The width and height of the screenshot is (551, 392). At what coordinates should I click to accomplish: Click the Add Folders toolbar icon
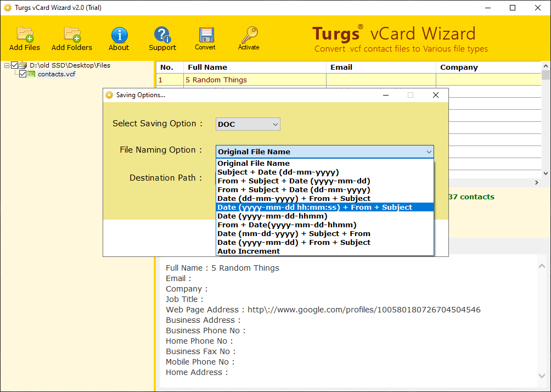(x=72, y=35)
